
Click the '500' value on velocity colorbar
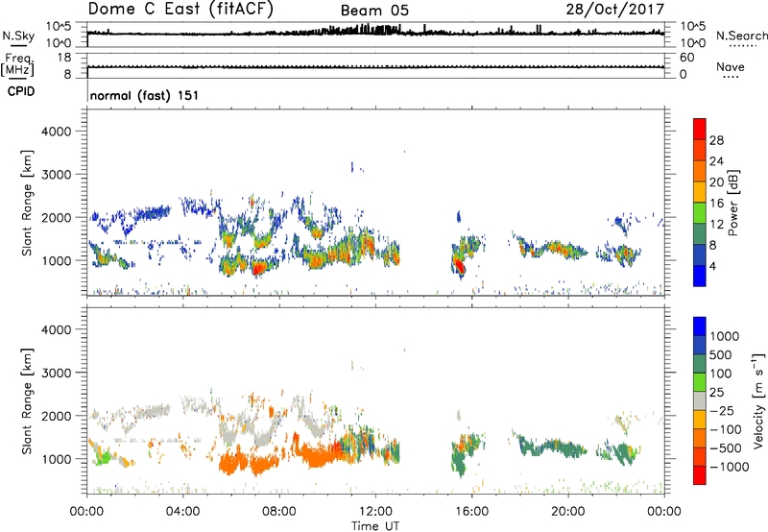721,355
